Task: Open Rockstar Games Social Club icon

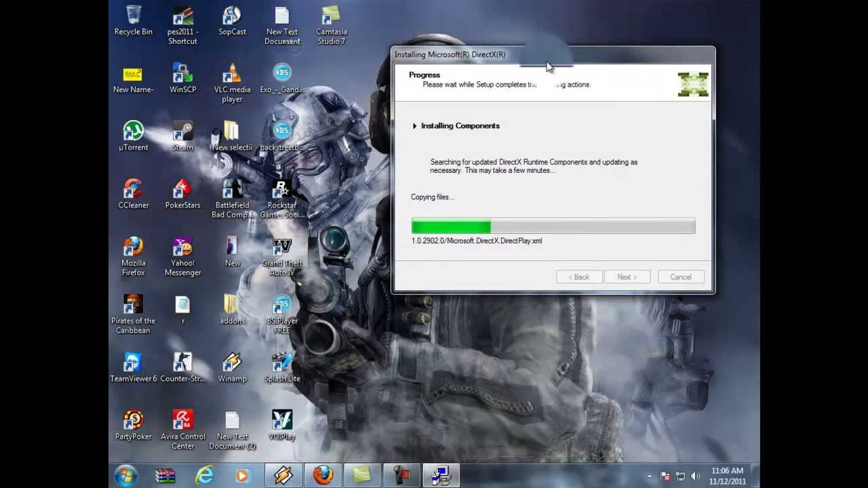Action: (281, 199)
